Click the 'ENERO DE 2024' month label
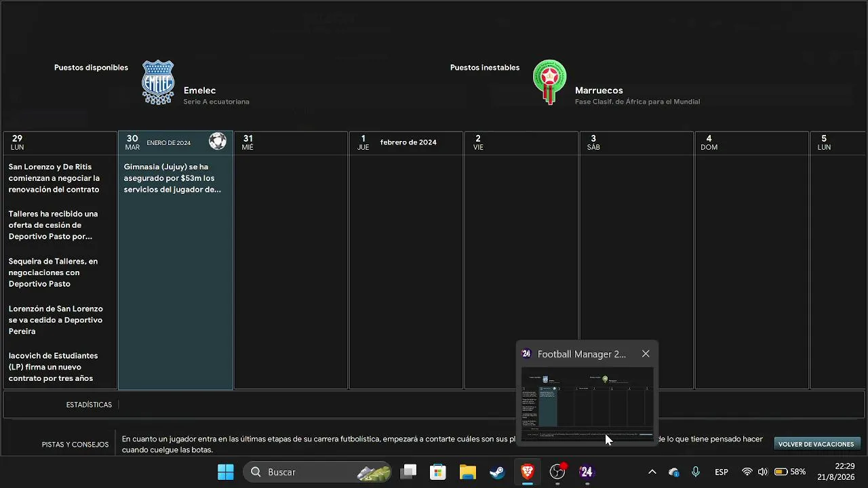The width and height of the screenshot is (868, 488). click(x=169, y=143)
